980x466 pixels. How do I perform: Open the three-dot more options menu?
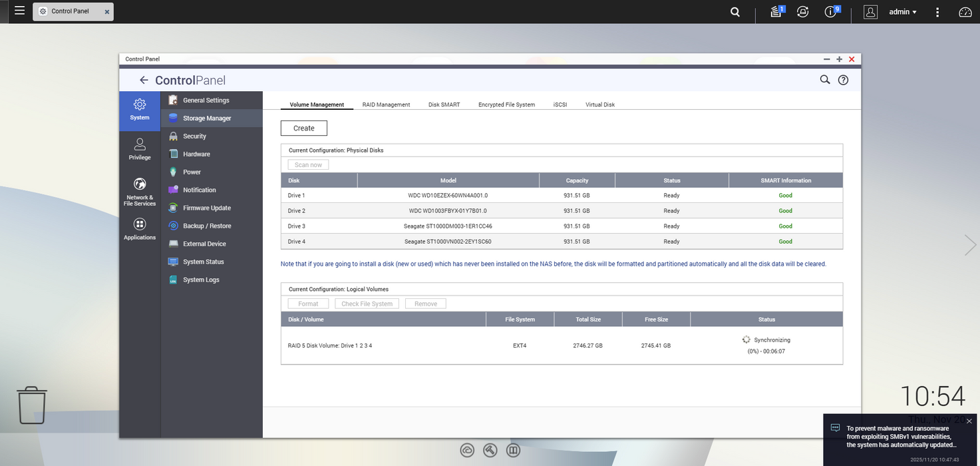[x=937, y=12]
